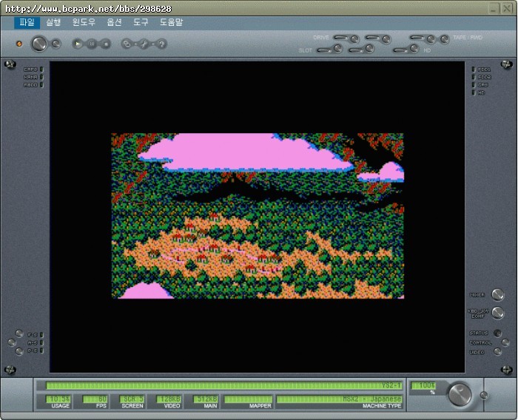Click the FDD1 indicator LED
The width and height of the screenshot is (518, 420).
[x=474, y=70]
